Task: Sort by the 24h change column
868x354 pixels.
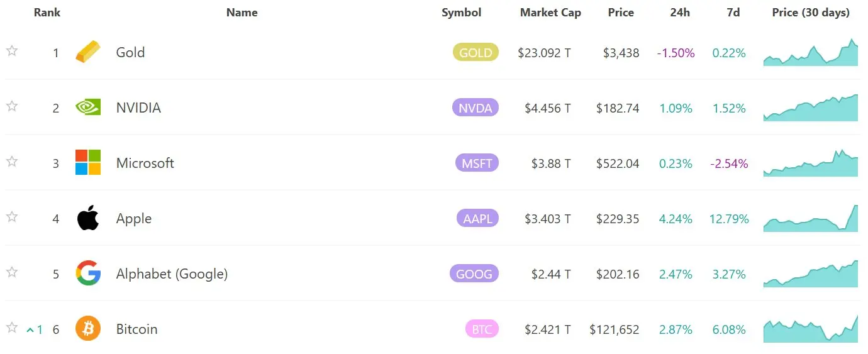Action: (x=680, y=13)
